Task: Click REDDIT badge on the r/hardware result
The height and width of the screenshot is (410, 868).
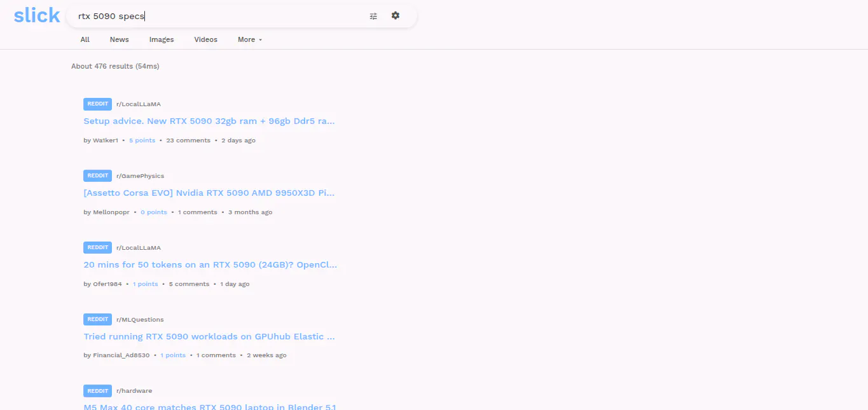Action: click(97, 391)
